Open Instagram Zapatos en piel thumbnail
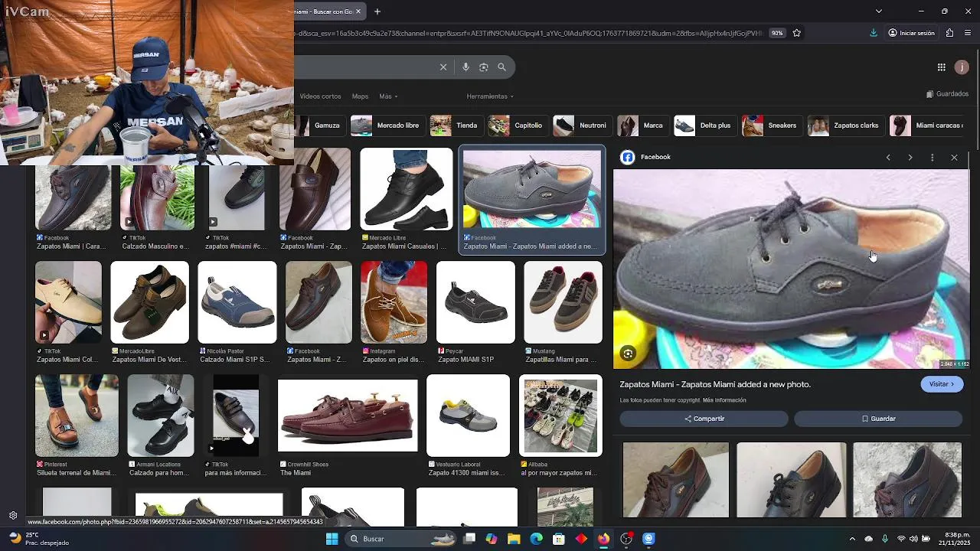980x551 pixels. pos(394,302)
